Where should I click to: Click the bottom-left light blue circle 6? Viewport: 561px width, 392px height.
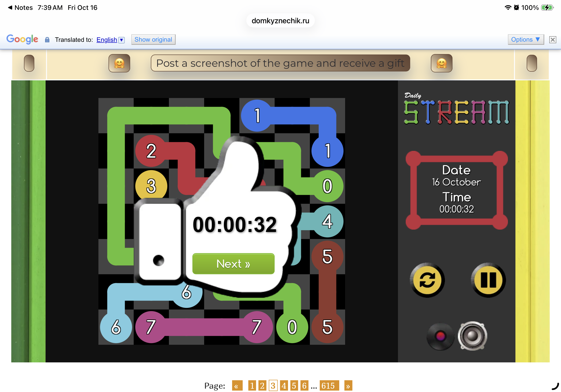(116, 327)
